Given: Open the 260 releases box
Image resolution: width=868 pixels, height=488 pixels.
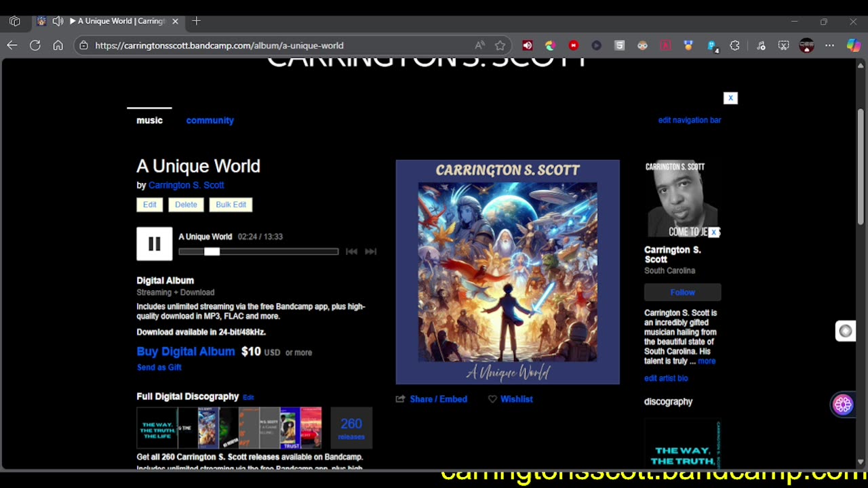Looking at the screenshot, I should pyautogui.click(x=351, y=428).
